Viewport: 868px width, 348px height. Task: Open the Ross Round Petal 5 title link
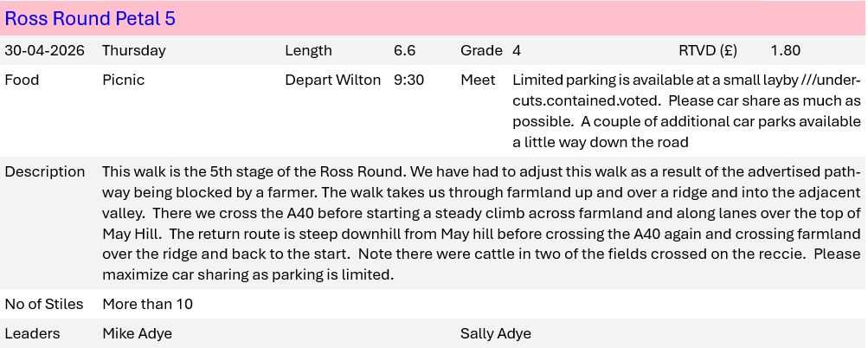90,18
